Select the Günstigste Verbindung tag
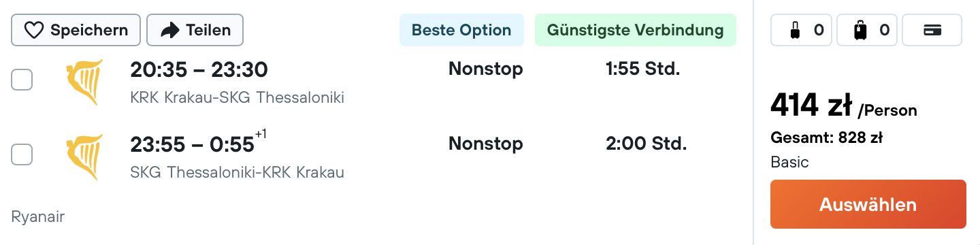980x245 pixels. (x=636, y=30)
